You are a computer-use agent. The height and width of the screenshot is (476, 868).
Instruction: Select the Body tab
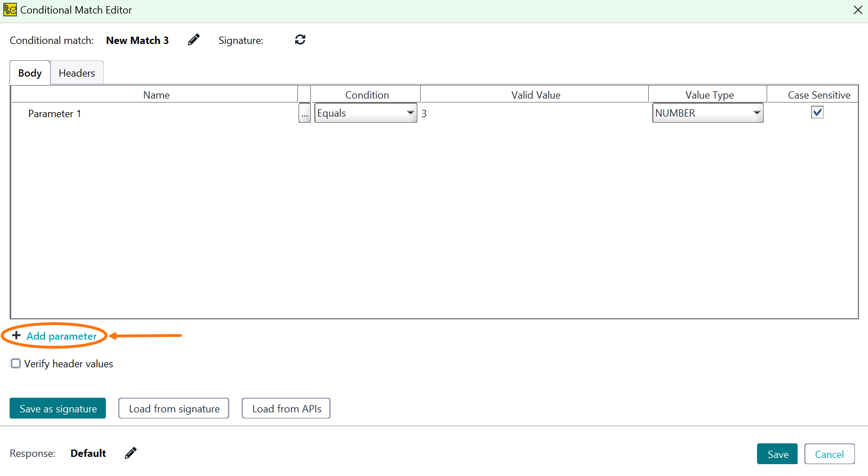[x=29, y=73]
